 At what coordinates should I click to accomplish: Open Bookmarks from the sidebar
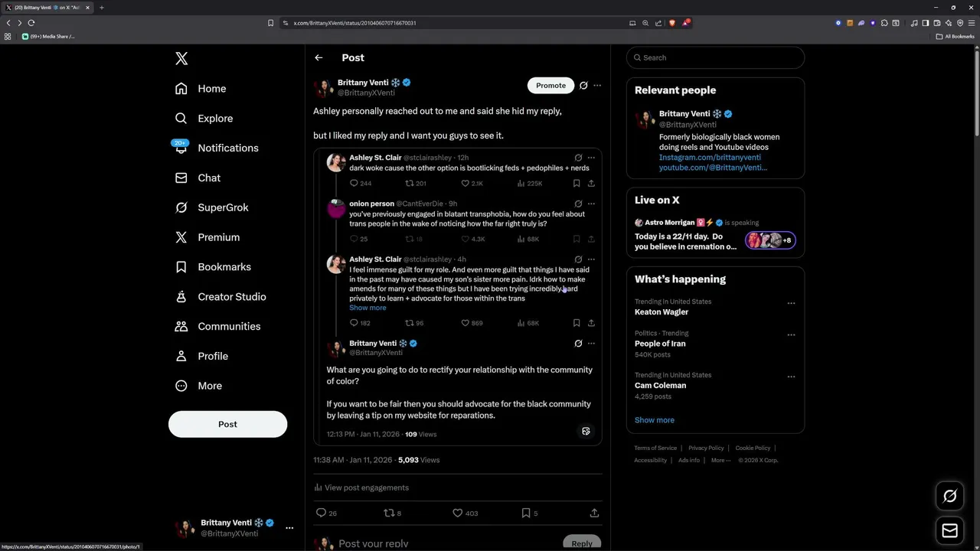(x=213, y=267)
